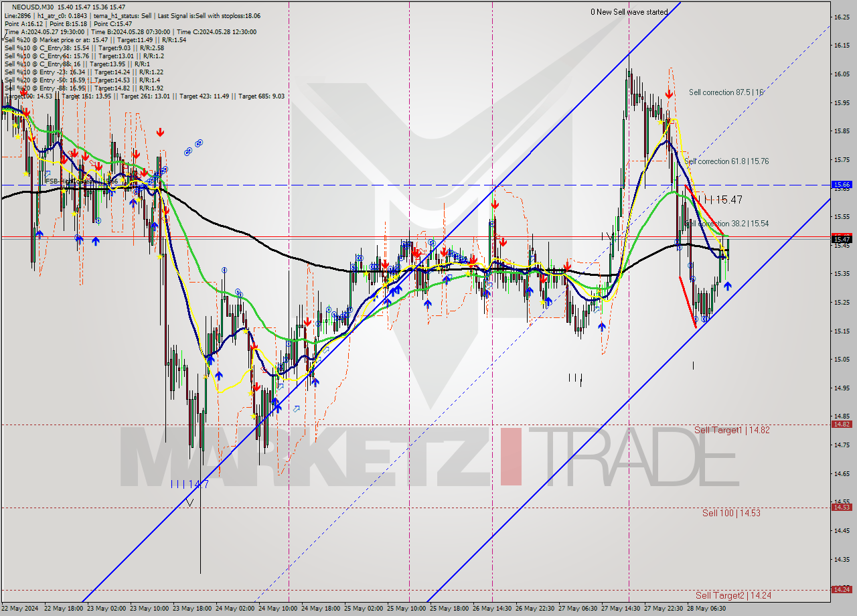Click the red 14.82 price tag
Screen dimensions: 857x616
click(x=842, y=424)
